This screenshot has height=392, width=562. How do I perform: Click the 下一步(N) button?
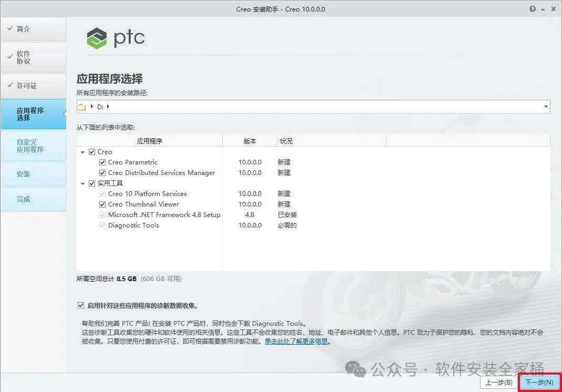click(x=539, y=383)
